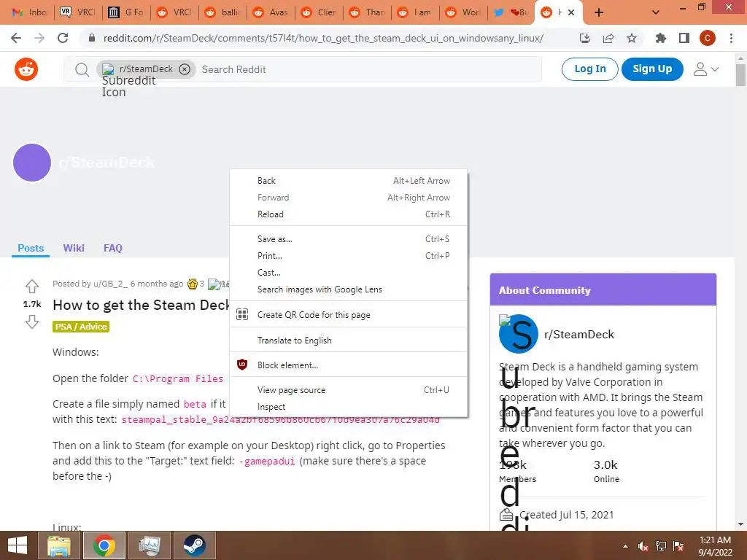This screenshot has height=560, width=747.
Task: Upvote the post with the up arrow
Action: (x=32, y=286)
